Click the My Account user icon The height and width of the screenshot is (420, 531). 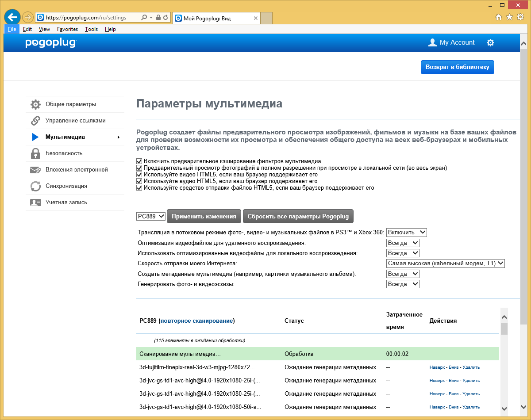click(x=432, y=42)
